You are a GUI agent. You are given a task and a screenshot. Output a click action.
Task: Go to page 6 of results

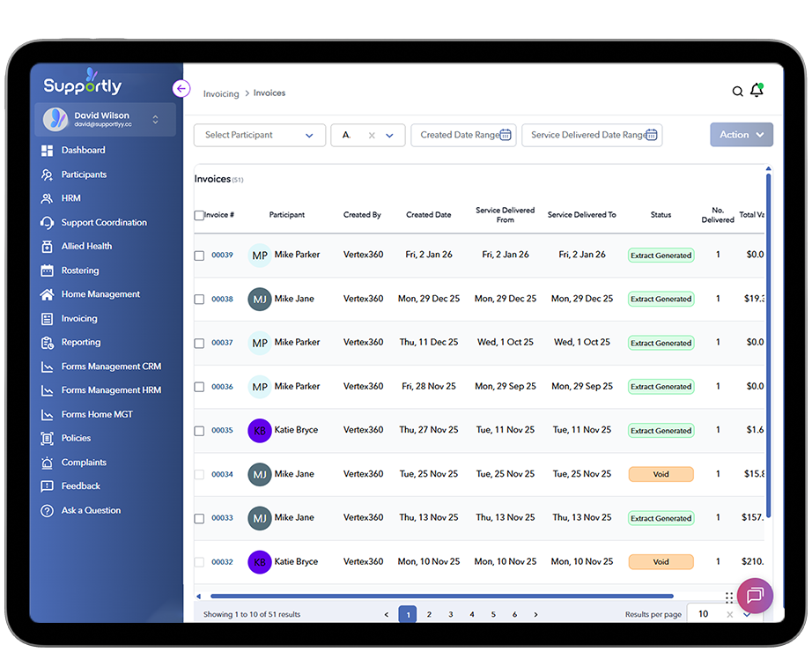point(514,614)
